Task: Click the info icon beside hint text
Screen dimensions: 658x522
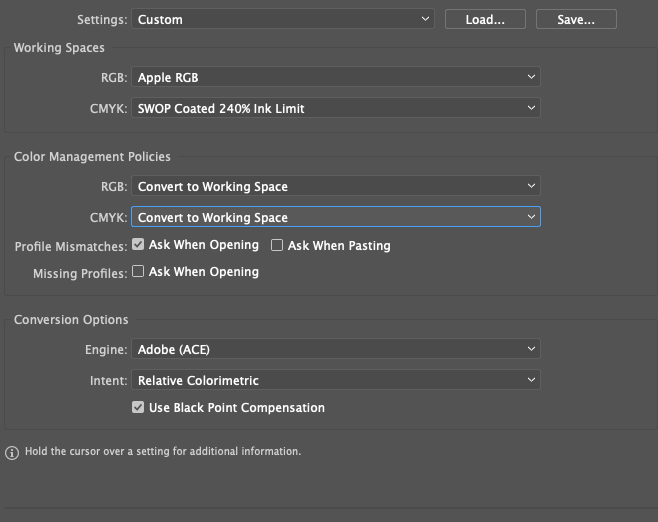Action: click(x=12, y=452)
